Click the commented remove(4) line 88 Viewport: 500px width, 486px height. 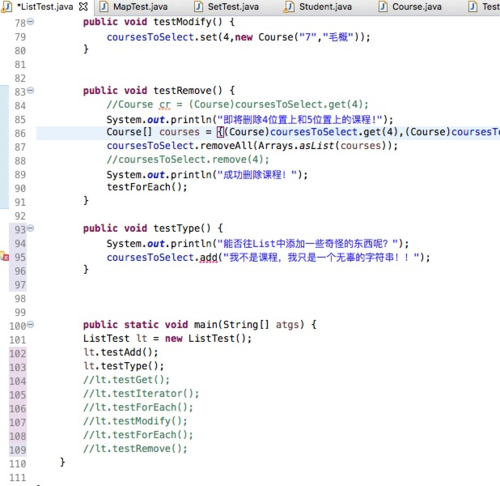pos(188,159)
